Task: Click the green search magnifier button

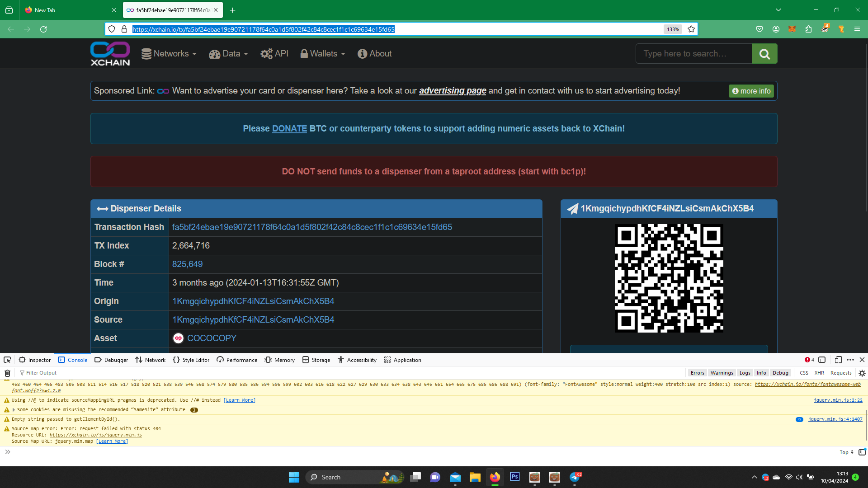Action: (x=764, y=54)
